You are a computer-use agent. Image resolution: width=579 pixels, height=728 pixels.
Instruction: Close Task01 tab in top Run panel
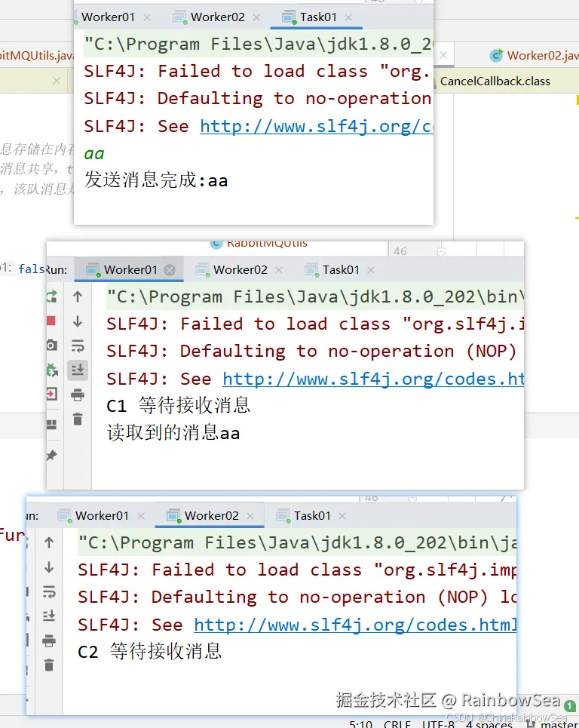pos(348,17)
